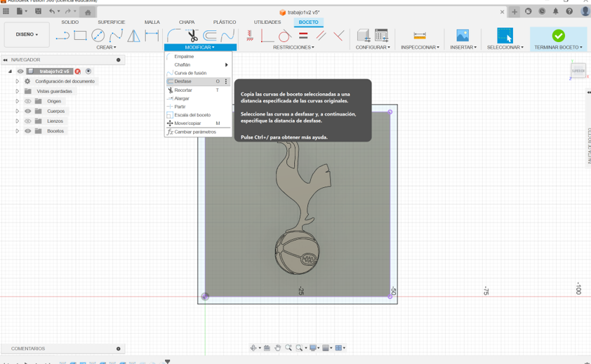Open the data panel grid icon
Image resolution: width=591 pixels, height=364 pixels.
pyautogui.click(x=6, y=11)
